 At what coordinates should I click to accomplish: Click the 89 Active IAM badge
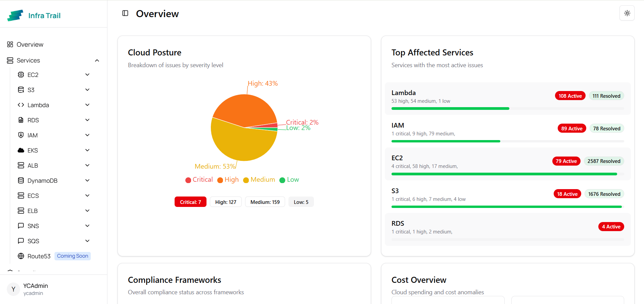[x=572, y=128]
